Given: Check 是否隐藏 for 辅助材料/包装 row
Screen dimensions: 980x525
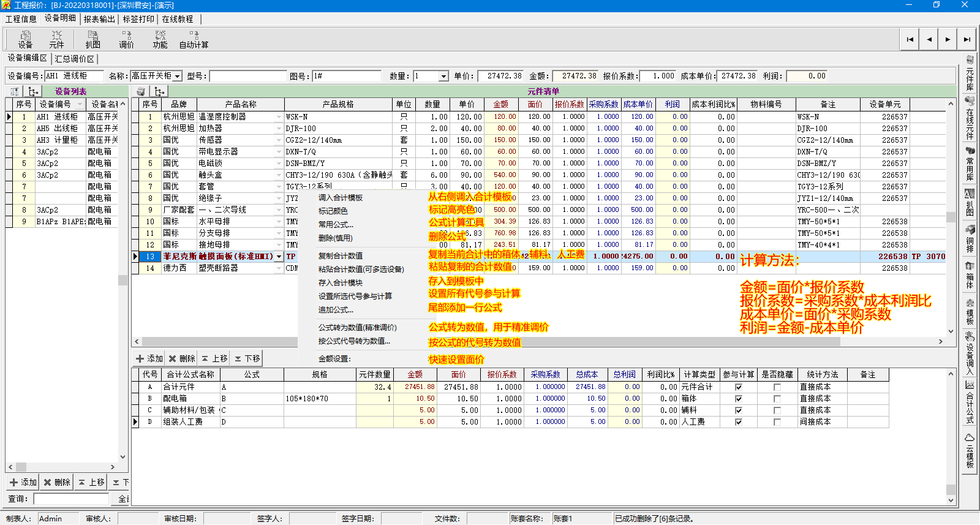Looking at the screenshot, I should tap(777, 410).
